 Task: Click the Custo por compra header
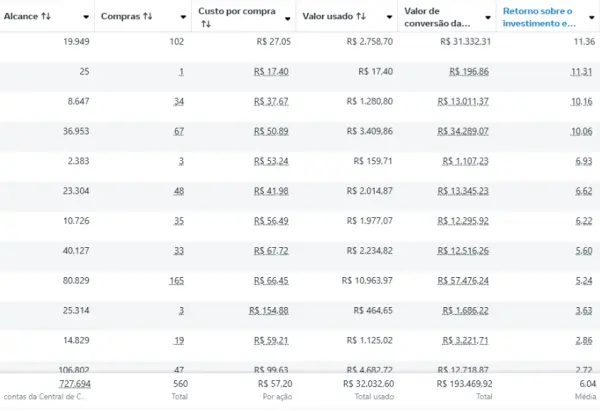pyautogui.click(x=237, y=11)
